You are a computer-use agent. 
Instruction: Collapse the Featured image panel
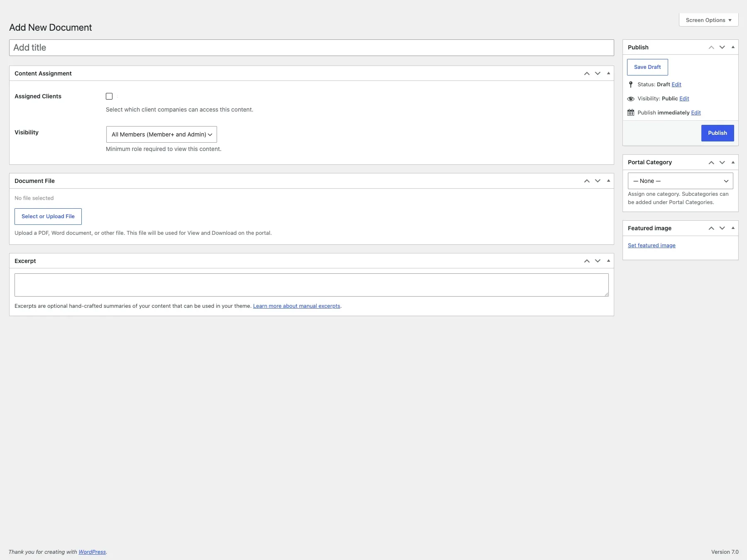click(733, 228)
